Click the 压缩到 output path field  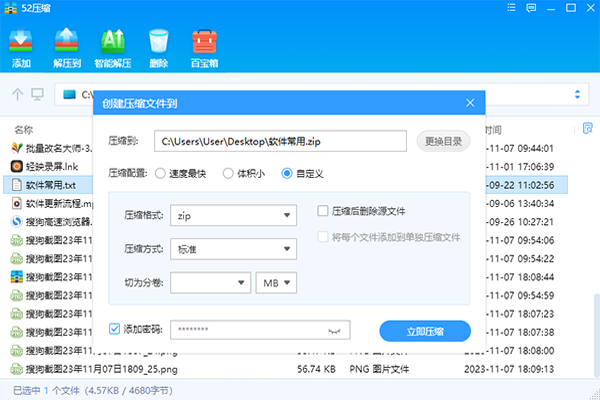pos(279,141)
